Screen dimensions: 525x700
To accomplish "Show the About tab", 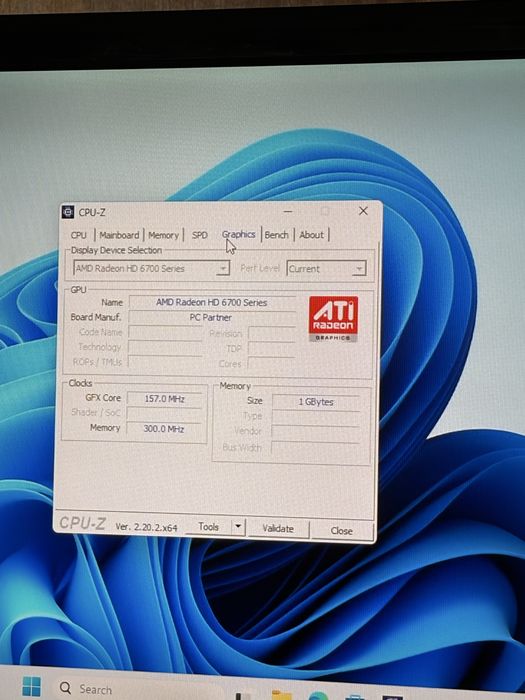I will pos(312,235).
